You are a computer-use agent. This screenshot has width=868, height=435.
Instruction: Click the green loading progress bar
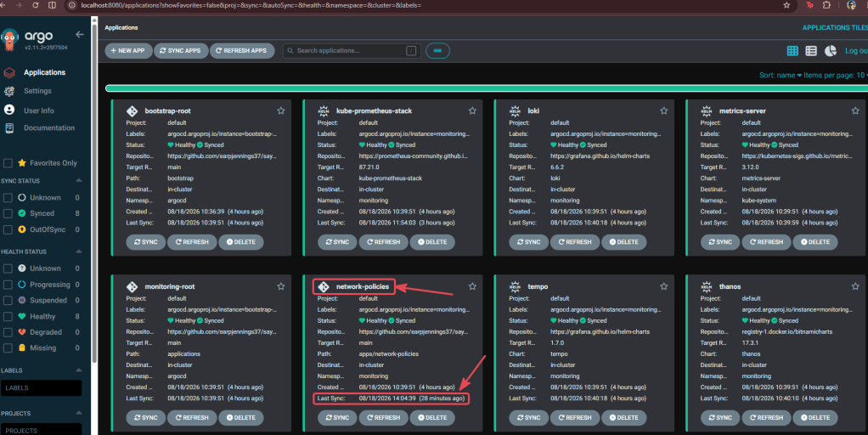486,88
